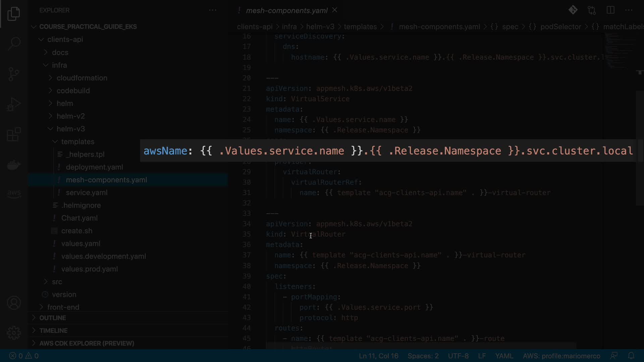
Task: Expand the docs folder
Action: [60, 52]
